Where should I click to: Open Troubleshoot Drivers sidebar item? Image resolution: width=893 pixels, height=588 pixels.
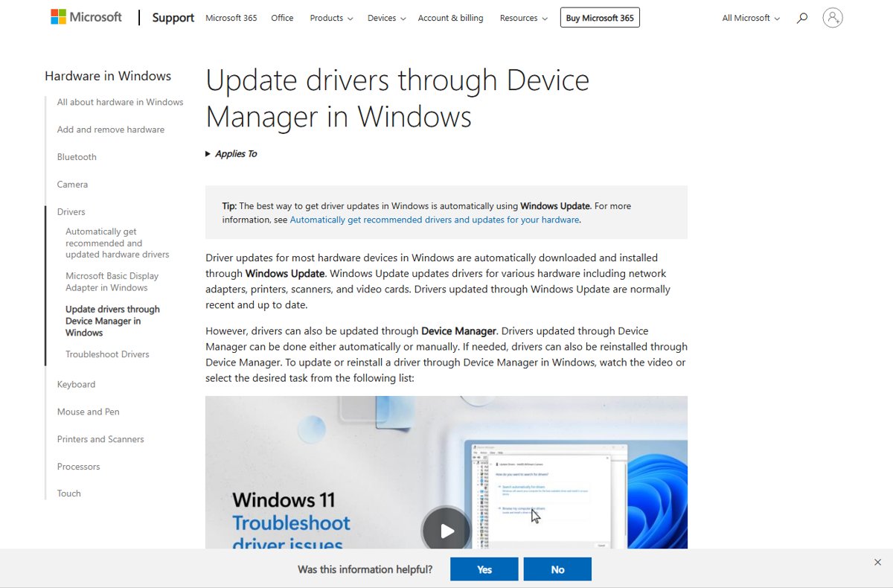tap(107, 354)
